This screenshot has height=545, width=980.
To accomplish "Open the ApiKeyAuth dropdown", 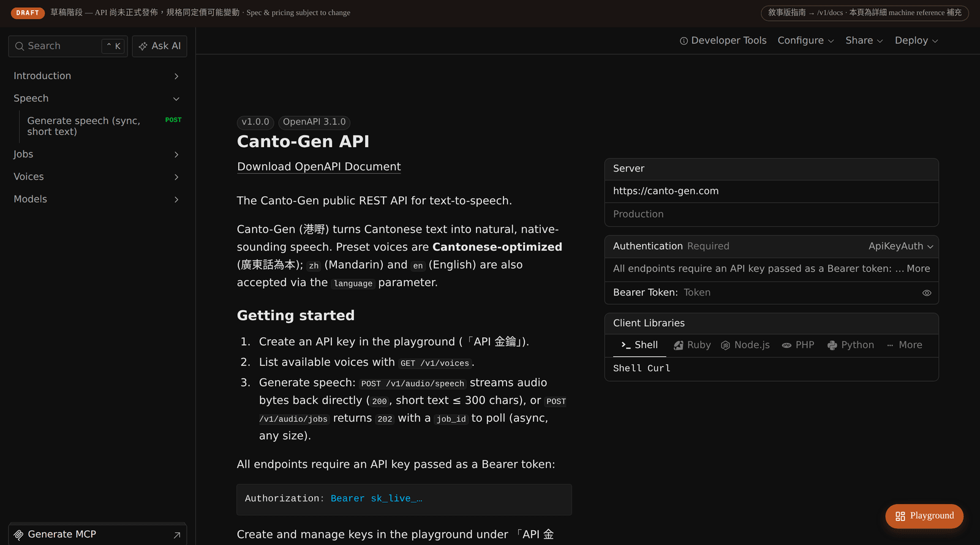I will pos(901,246).
